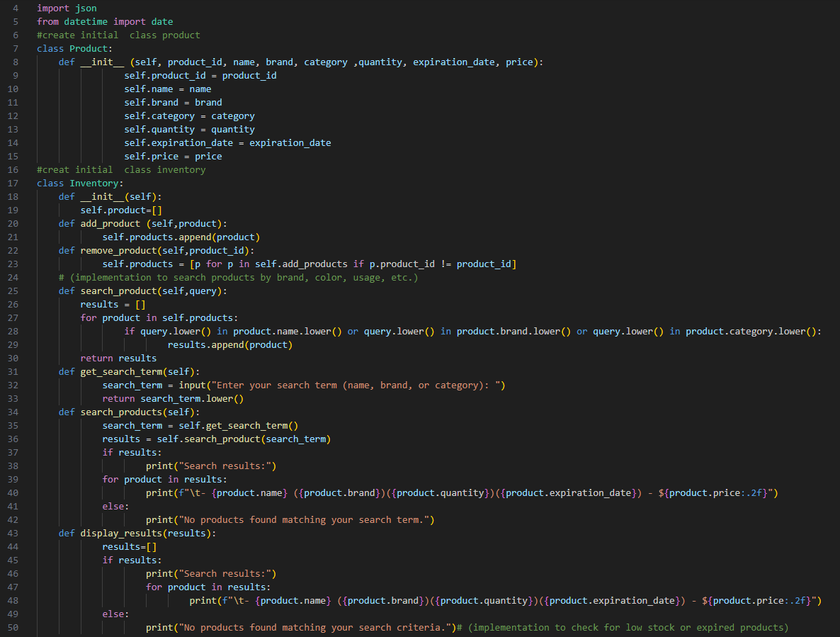The height and width of the screenshot is (637, 840).
Task: Click 'self.quantity = quantity' line
Action: pyautogui.click(x=190, y=129)
